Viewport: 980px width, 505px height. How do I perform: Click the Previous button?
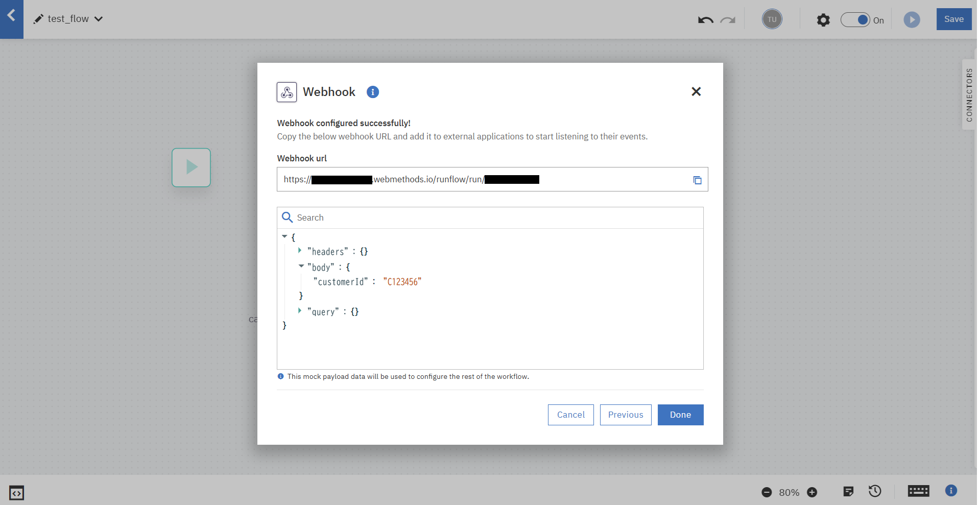626,415
